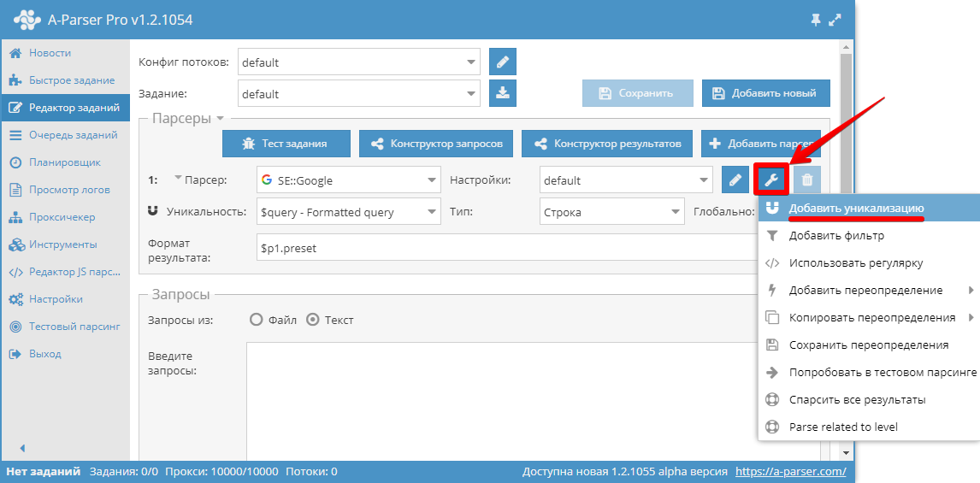The height and width of the screenshot is (483, 980).
Task: Open the Тип Строка dropdown
Action: pyautogui.click(x=612, y=212)
